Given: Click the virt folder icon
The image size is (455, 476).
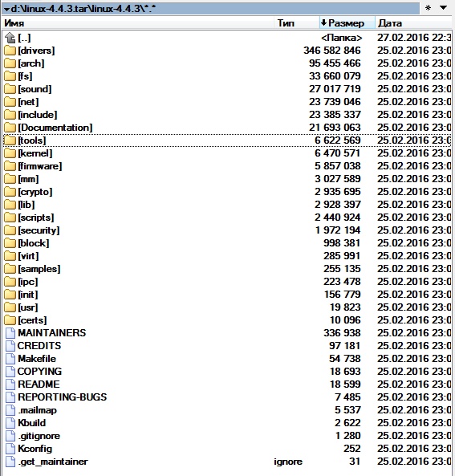Looking at the screenshot, I should 10,256.
